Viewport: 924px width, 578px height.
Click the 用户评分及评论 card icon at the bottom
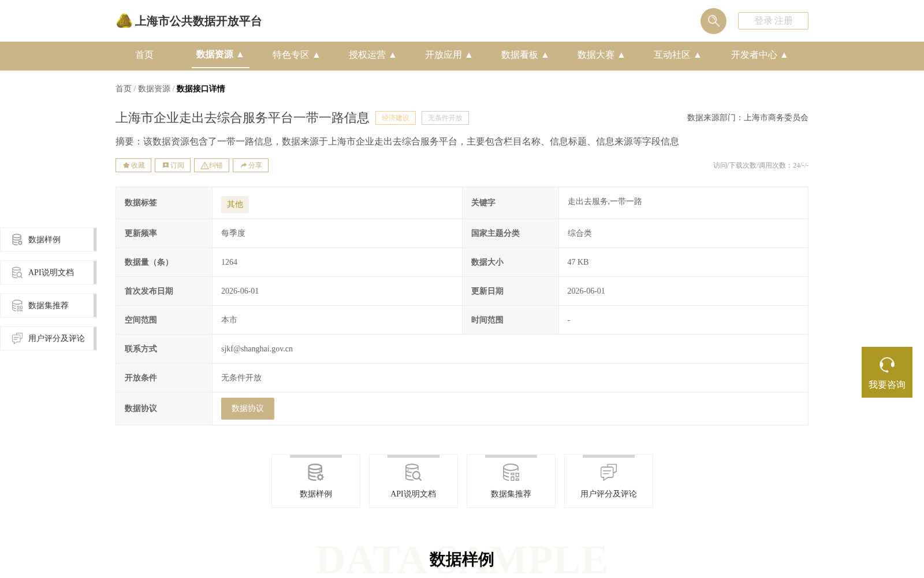[609, 472]
